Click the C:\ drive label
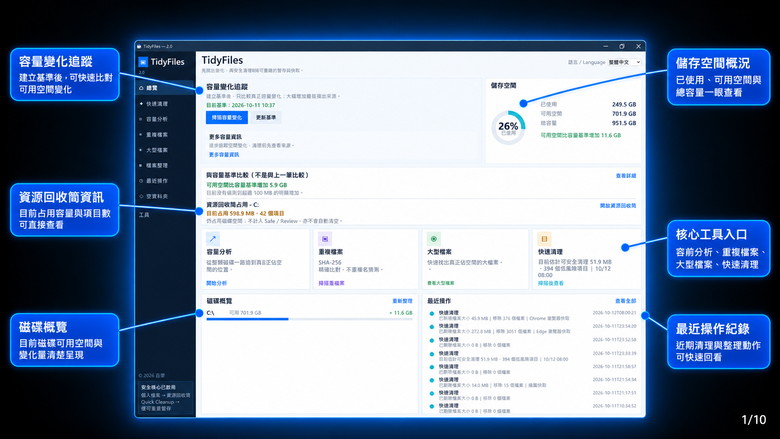 point(210,313)
